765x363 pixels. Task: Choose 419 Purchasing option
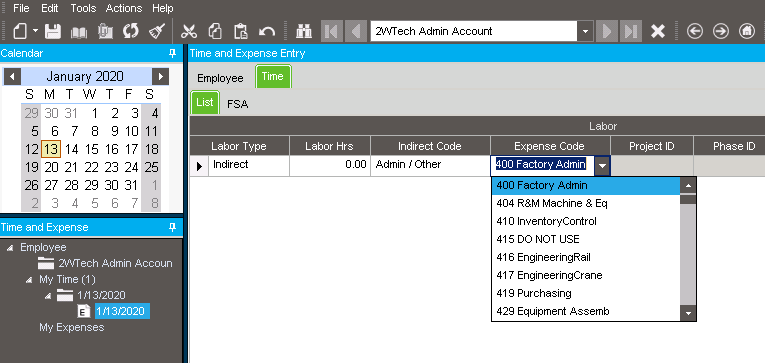tap(585, 293)
